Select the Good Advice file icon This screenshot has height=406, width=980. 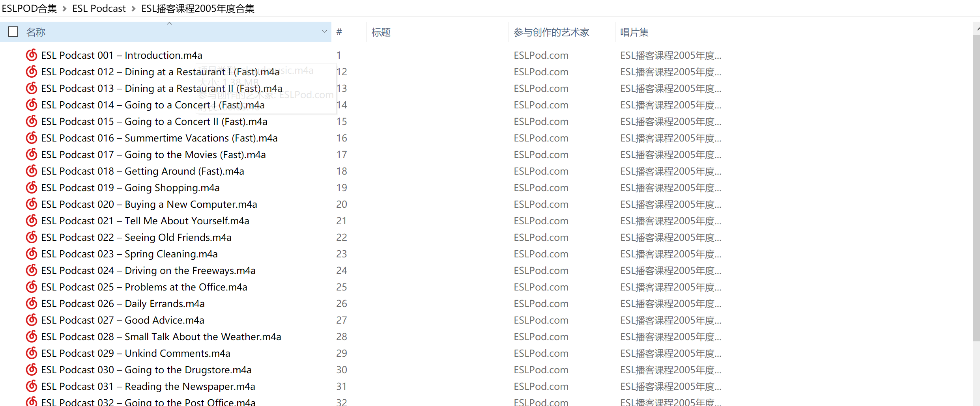[x=32, y=320]
